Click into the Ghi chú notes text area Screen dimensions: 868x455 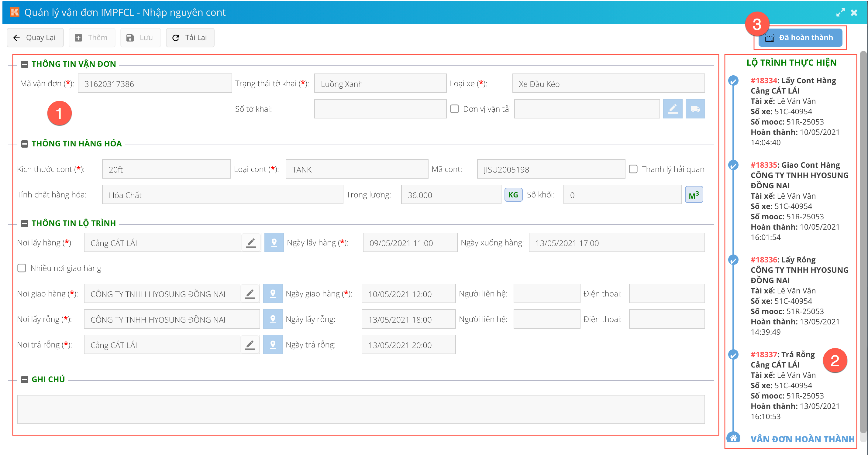click(x=360, y=409)
